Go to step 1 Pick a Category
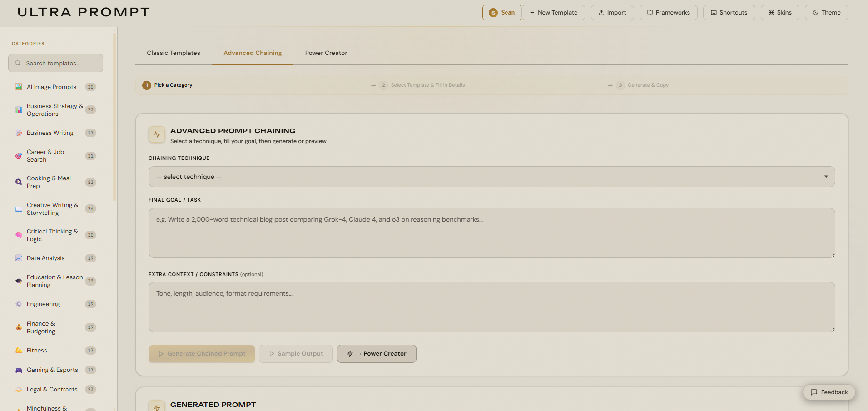The image size is (868, 411). click(x=168, y=85)
